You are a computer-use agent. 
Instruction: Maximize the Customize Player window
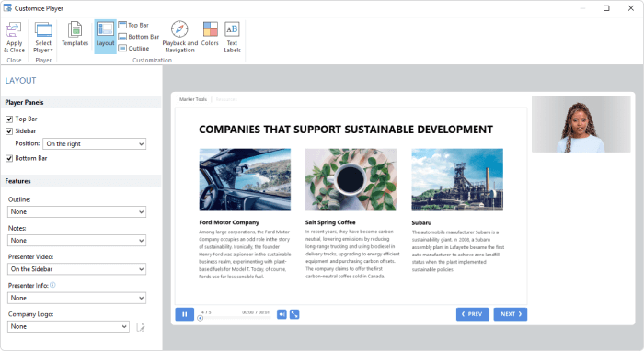606,8
